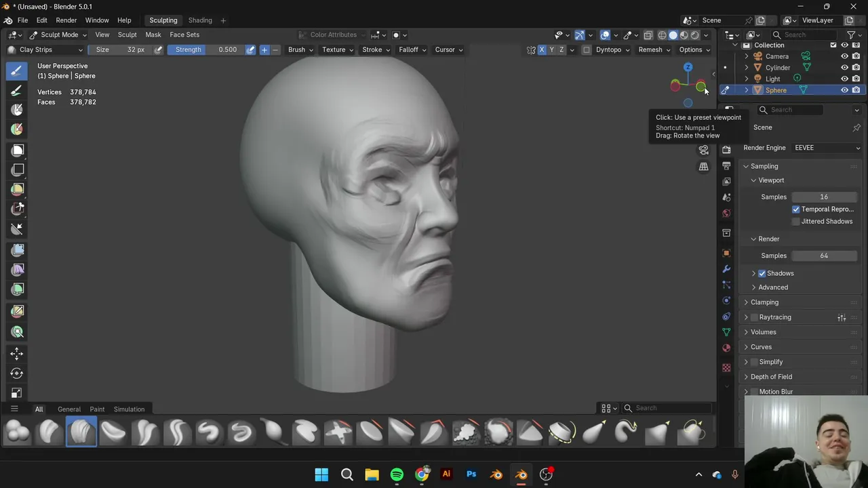The height and width of the screenshot is (488, 868).
Task: Click the blue Z axis gizmo
Action: tap(688, 67)
